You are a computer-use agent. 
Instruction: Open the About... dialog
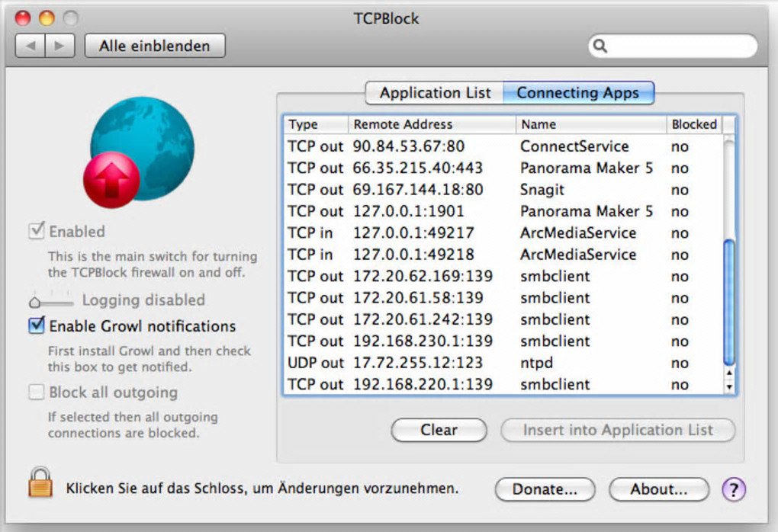(x=659, y=489)
